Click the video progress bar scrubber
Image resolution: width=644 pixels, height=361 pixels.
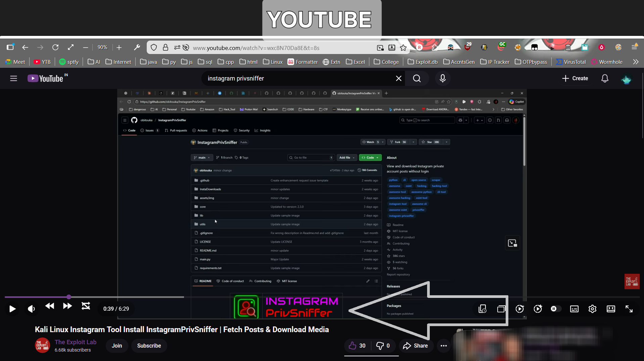click(x=69, y=297)
